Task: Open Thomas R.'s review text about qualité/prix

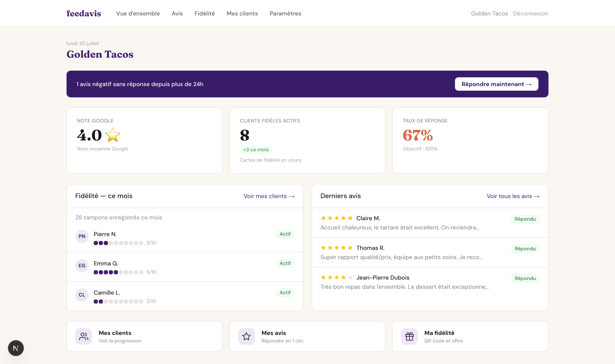Action: pyautogui.click(x=401, y=257)
